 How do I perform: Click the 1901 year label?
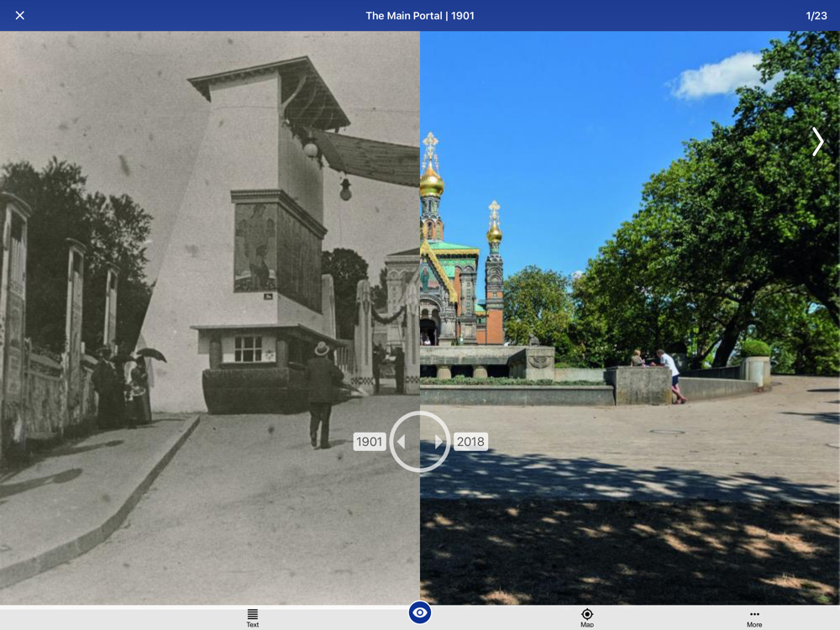pos(370,442)
